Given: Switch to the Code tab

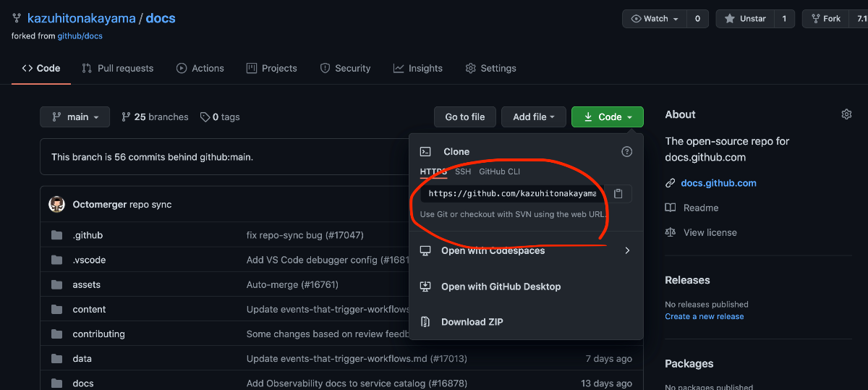Looking at the screenshot, I should click(x=41, y=68).
